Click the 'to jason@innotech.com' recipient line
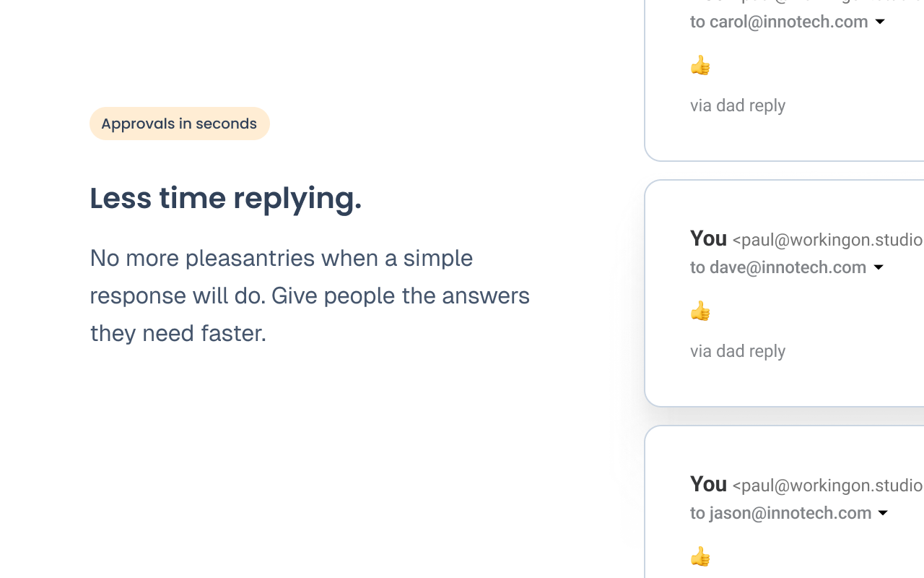The image size is (924, 578). (780, 513)
